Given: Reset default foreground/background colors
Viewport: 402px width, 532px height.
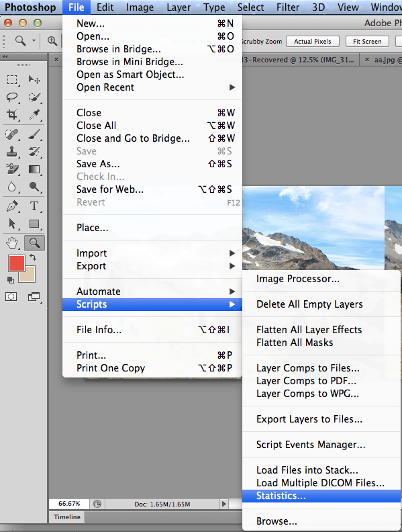Looking at the screenshot, I should point(11,280).
